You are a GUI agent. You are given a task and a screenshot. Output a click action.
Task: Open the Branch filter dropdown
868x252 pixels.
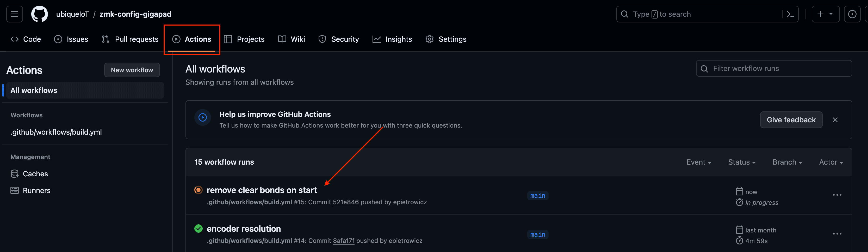point(787,162)
